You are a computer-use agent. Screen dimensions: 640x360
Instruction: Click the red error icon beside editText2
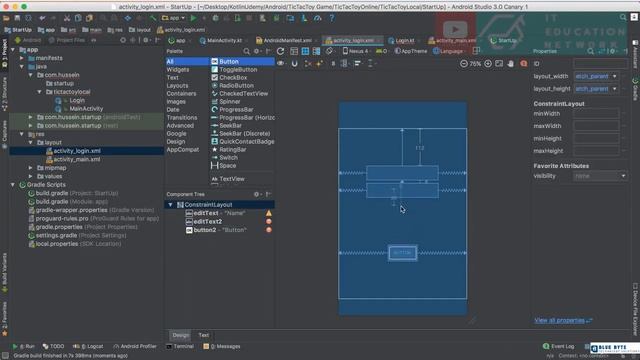(x=269, y=222)
